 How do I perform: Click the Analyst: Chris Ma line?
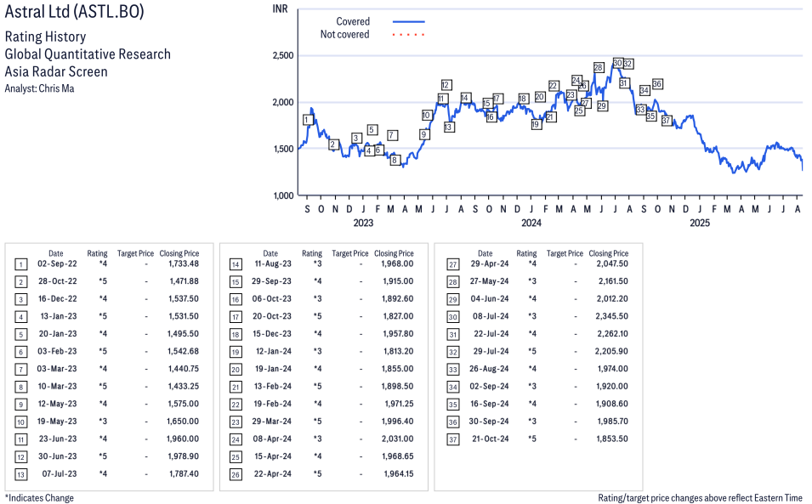click(x=39, y=88)
